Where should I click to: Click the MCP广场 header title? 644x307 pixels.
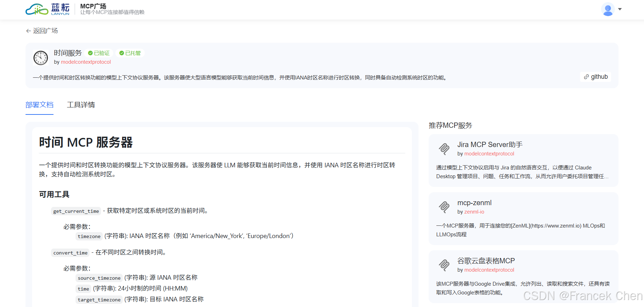[93, 6]
